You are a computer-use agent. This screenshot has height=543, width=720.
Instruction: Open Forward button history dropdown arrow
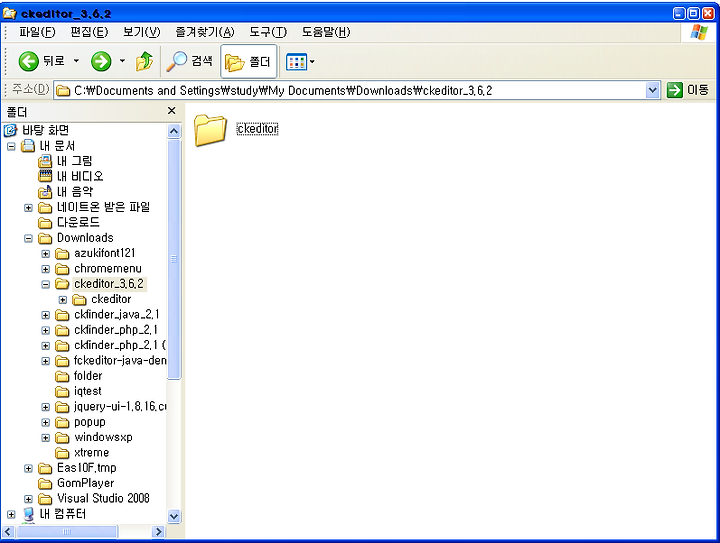[122, 61]
